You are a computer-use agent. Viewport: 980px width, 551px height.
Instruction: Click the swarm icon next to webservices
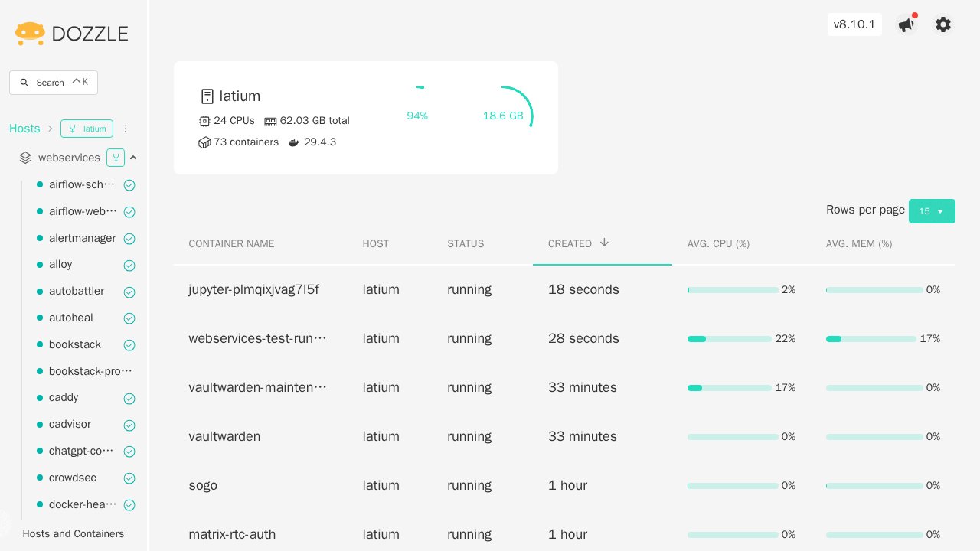115,158
